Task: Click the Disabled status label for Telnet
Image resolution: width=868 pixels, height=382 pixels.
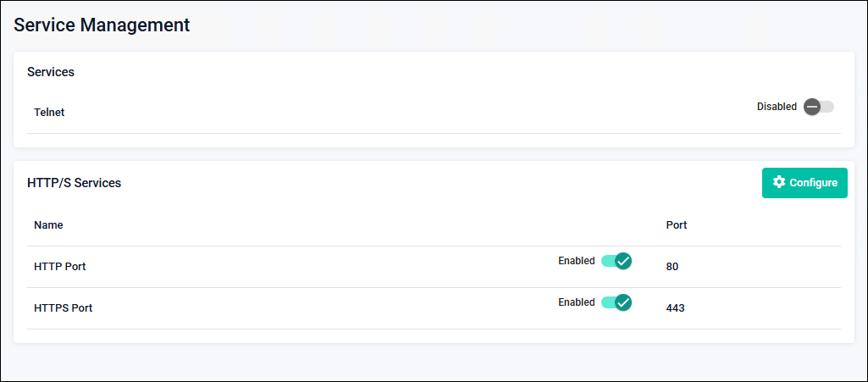Action: (x=777, y=107)
